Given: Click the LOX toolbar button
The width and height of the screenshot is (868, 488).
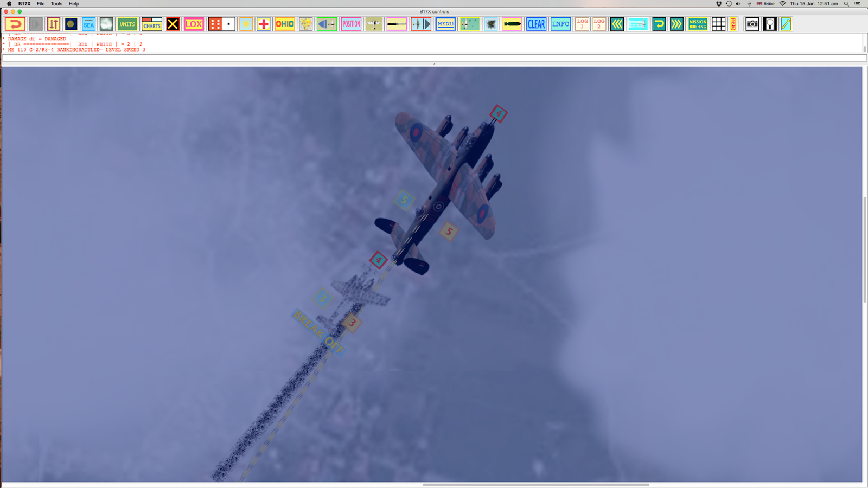Looking at the screenshot, I should (194, 24).
